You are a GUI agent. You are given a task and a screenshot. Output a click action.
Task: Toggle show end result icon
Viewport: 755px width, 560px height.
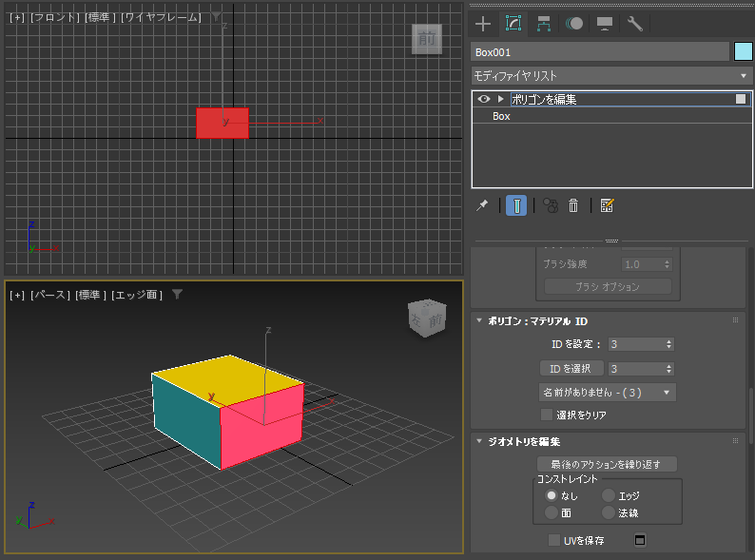tap(516, 205)
